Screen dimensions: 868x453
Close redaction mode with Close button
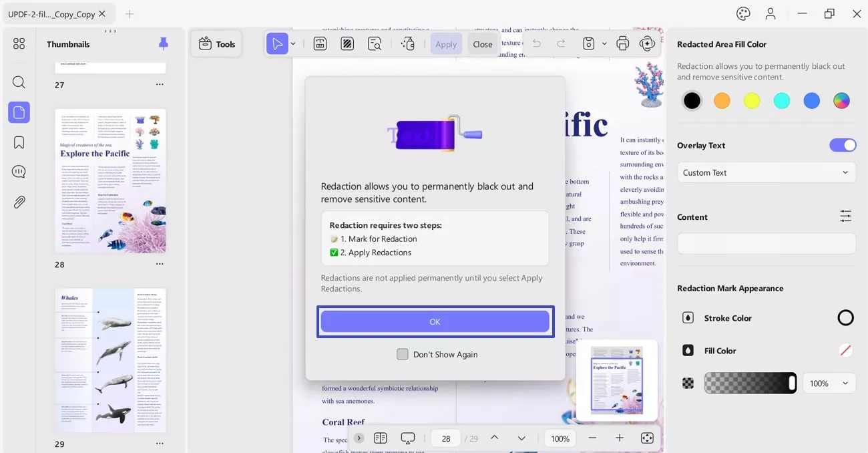[483, 44]
